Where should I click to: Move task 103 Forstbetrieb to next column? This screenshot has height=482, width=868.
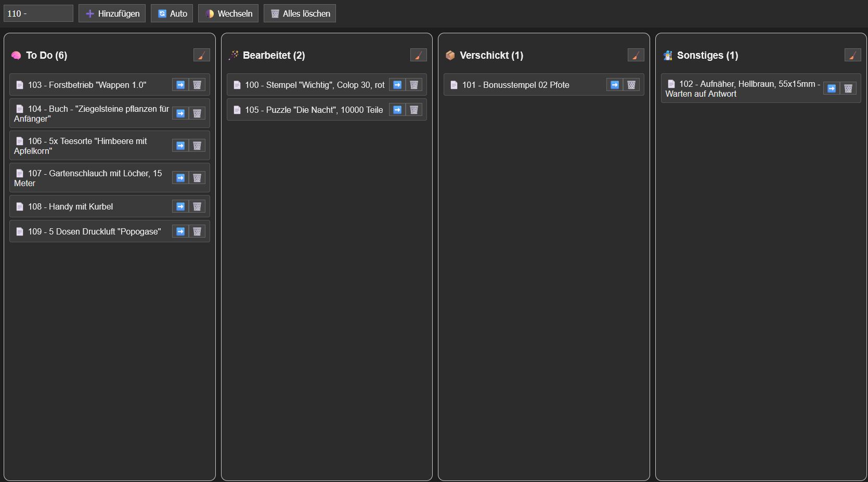click(x=180, y=85)
